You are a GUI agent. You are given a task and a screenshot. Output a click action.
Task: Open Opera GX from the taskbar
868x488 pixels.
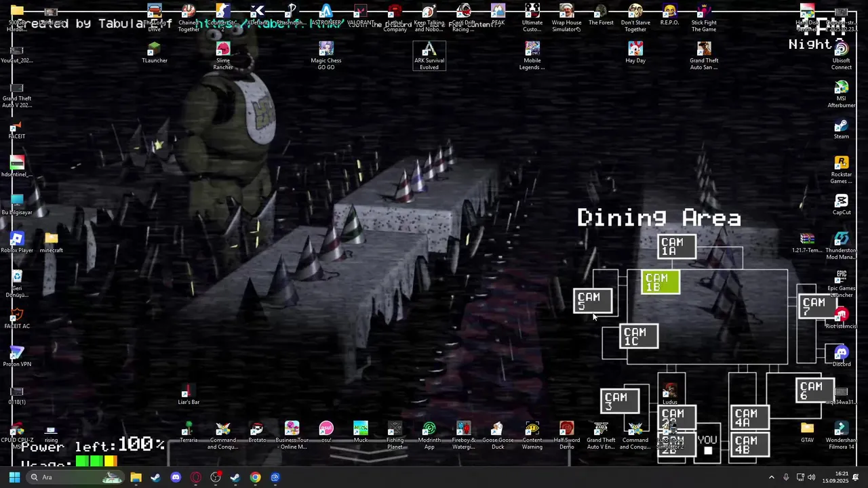click(x=195, y=477)
